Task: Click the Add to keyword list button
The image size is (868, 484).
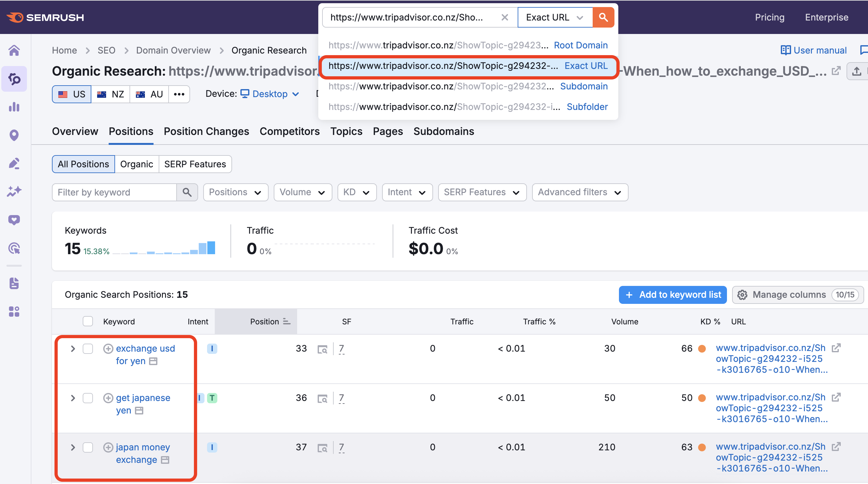Action: coord(672,295)
